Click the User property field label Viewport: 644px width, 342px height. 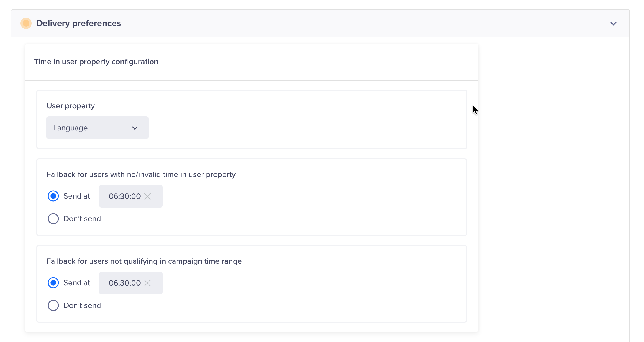pyautogui.click(x=71, y=106)
